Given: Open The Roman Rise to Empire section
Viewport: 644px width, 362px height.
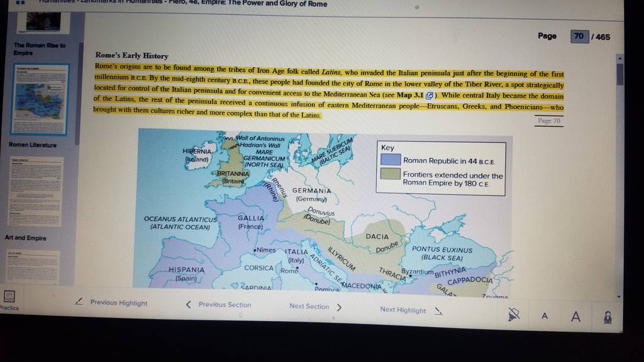Looking at the screenshot, I should coord(40,49).
